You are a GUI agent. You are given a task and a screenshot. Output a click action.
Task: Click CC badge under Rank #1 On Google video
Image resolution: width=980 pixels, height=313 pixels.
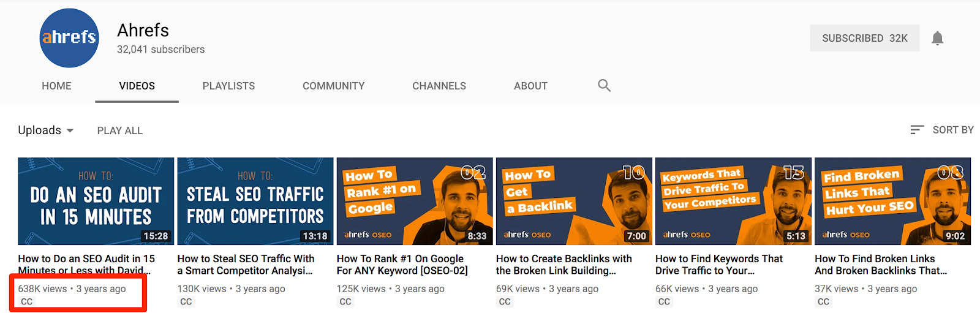345,301
